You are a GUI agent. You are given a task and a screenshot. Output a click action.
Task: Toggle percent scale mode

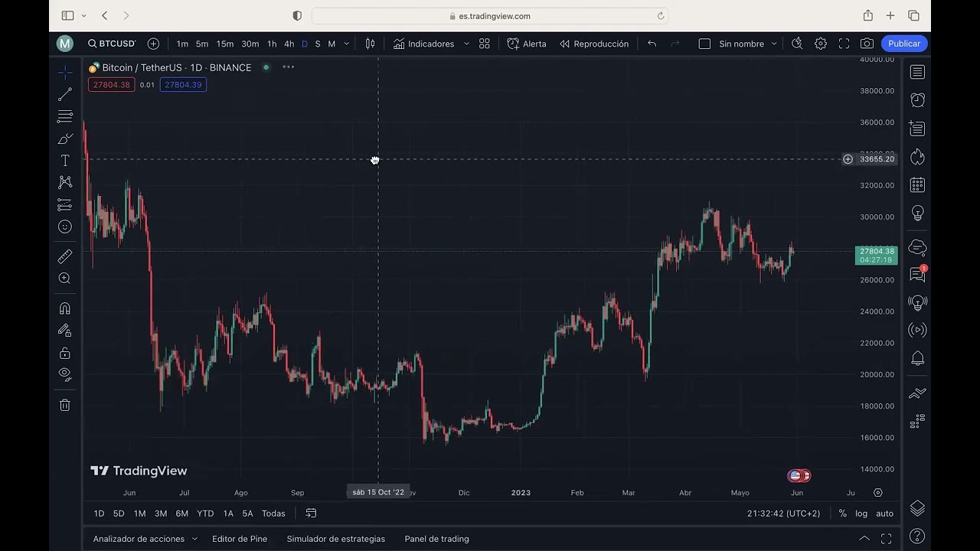(842, 514)
